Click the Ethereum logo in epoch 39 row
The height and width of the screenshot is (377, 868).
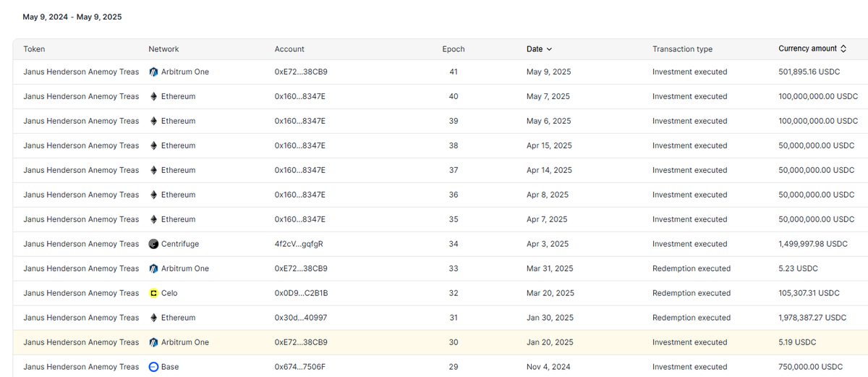(153, 122)
